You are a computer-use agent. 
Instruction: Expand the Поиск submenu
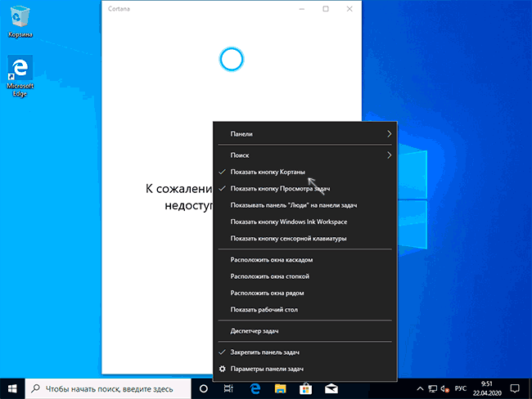click(x=304, y=155)
